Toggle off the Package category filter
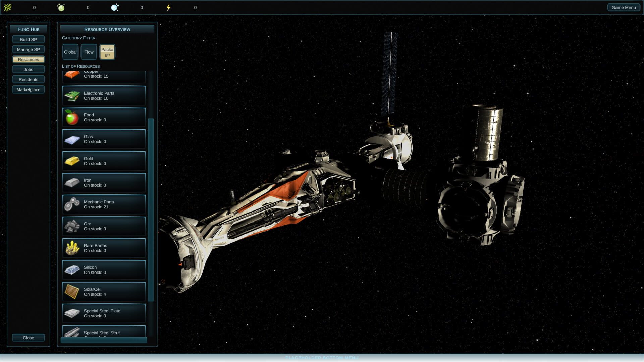Viewport: 644px width, 362px height. tap(107, 52)
